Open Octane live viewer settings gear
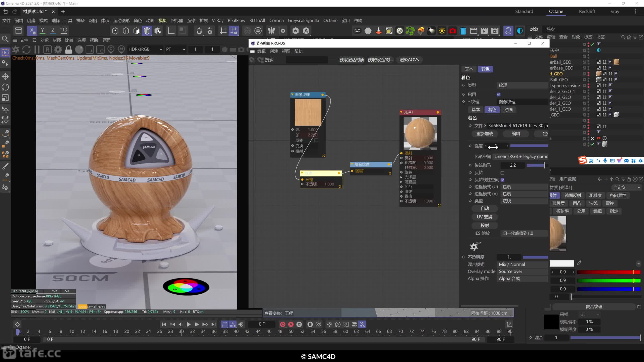 click(x=58, y=50)
